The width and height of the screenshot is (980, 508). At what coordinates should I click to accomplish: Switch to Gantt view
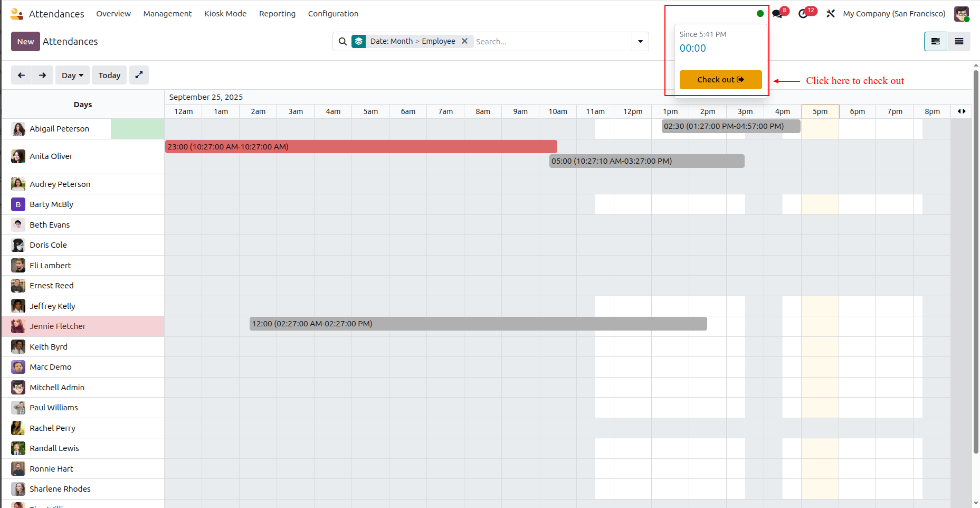(x=936, y=41)
